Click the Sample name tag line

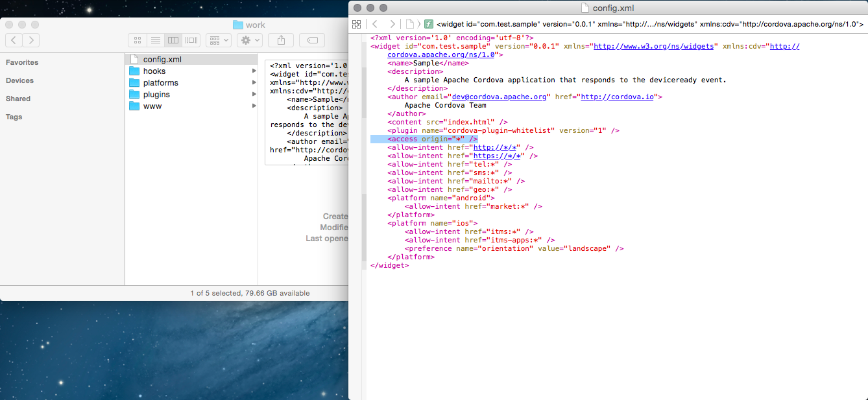click(x=428, y=64)
